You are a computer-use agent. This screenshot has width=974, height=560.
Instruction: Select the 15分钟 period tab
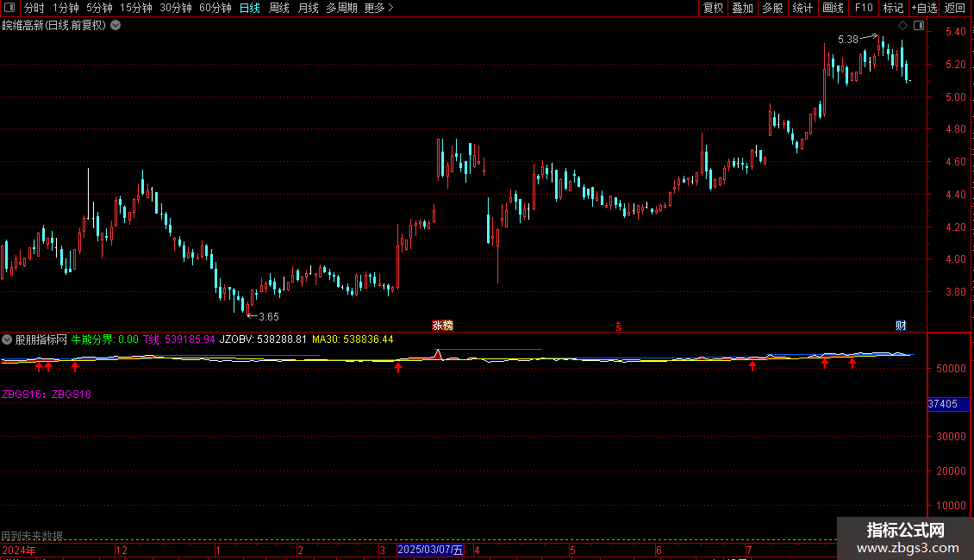coord(136,8)
